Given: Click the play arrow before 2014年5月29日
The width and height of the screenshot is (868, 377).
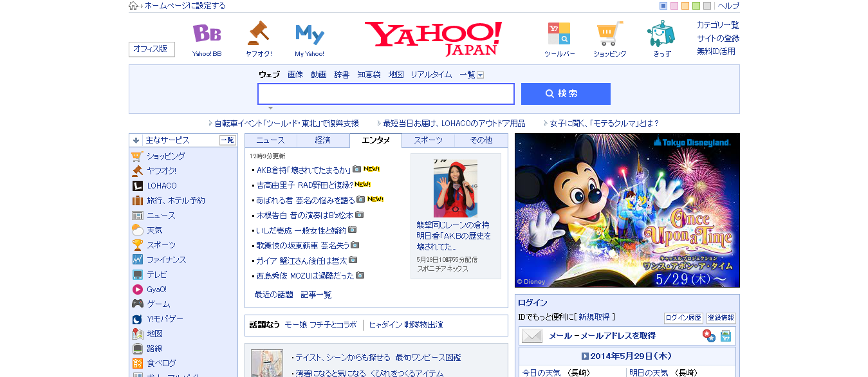Looking at the screenshot, I should coord(585,356).
